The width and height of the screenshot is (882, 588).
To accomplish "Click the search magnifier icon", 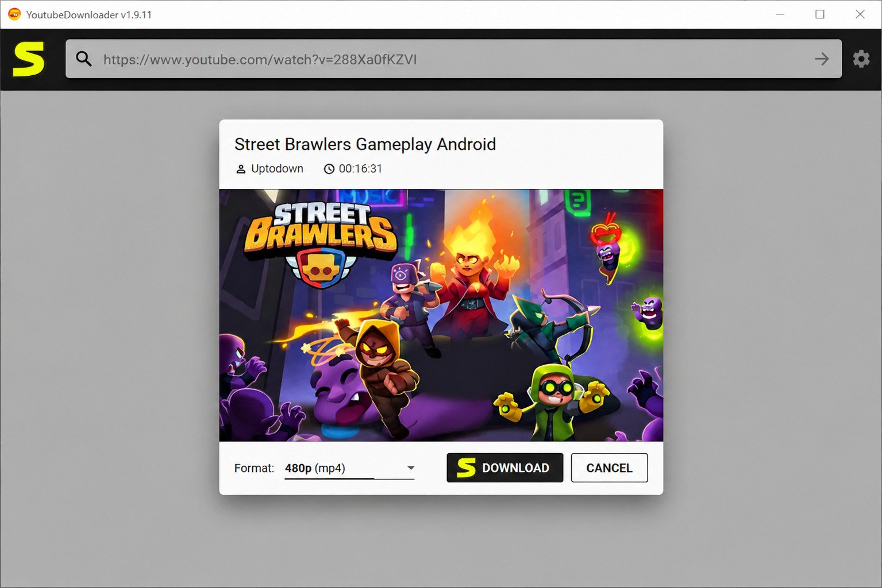I will point(84,59).
